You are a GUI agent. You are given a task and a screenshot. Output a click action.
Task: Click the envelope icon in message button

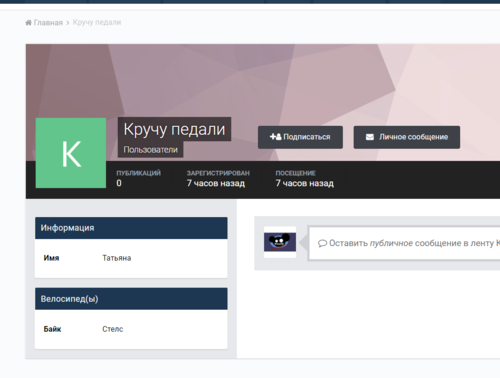(x=370, y=137)
